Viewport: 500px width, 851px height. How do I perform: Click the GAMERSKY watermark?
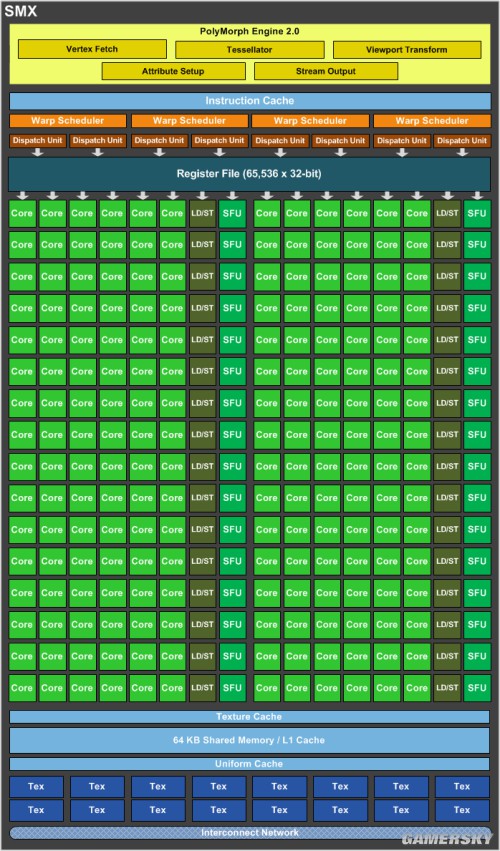(448, 839)
